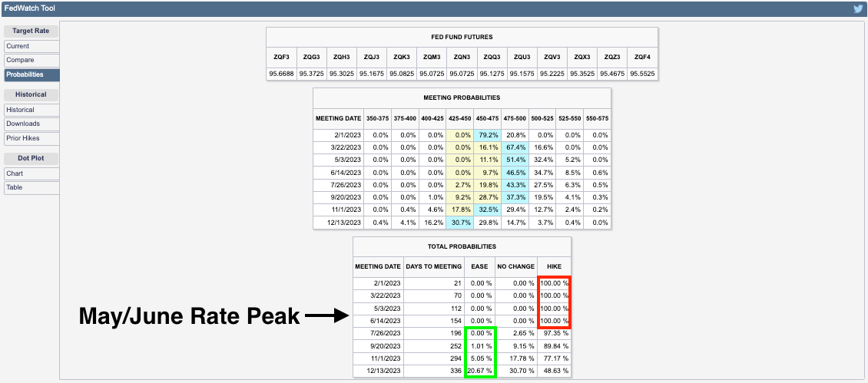Click the 79.2% probability cell
Image resolution: width=868 pixels, height=383 pixels.
[487, 135]
